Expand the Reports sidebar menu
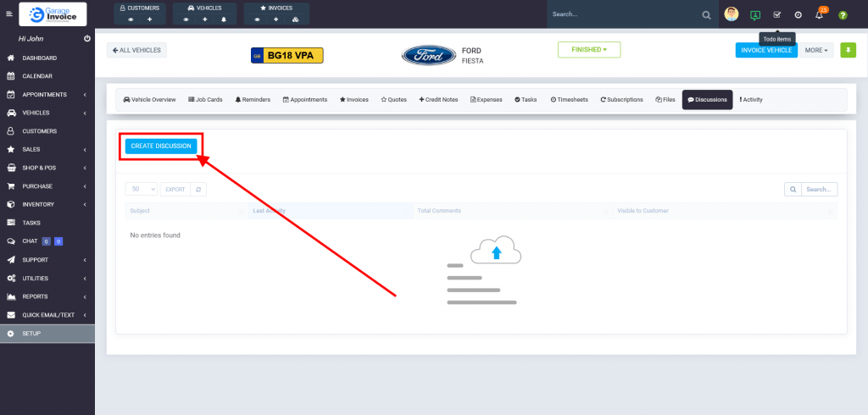Image resolution: width=868 pixels, height=415 pixels. (47, 296)
